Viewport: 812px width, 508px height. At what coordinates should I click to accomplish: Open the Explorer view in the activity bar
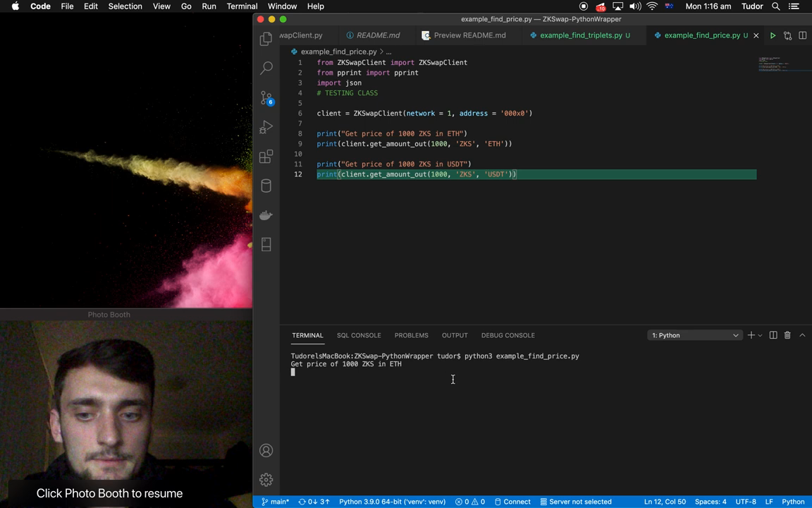coord(266,38)
